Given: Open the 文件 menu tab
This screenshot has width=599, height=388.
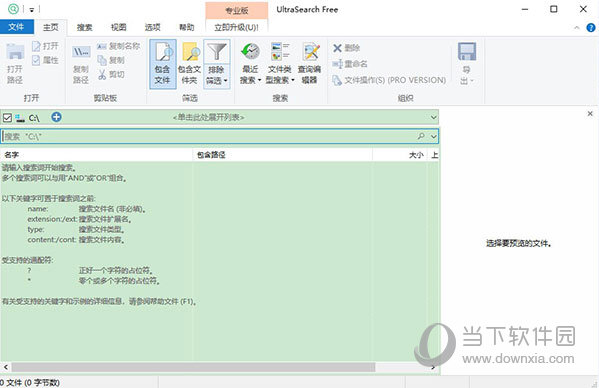Looking at the screenshot, I should 16,27.
